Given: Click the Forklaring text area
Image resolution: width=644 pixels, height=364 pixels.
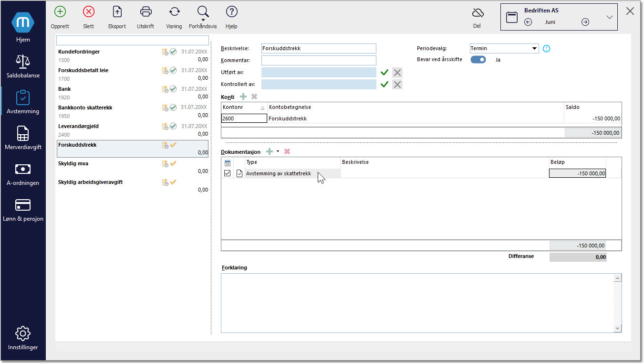Looking at the screenshot, I should click(x=417, y=303).
